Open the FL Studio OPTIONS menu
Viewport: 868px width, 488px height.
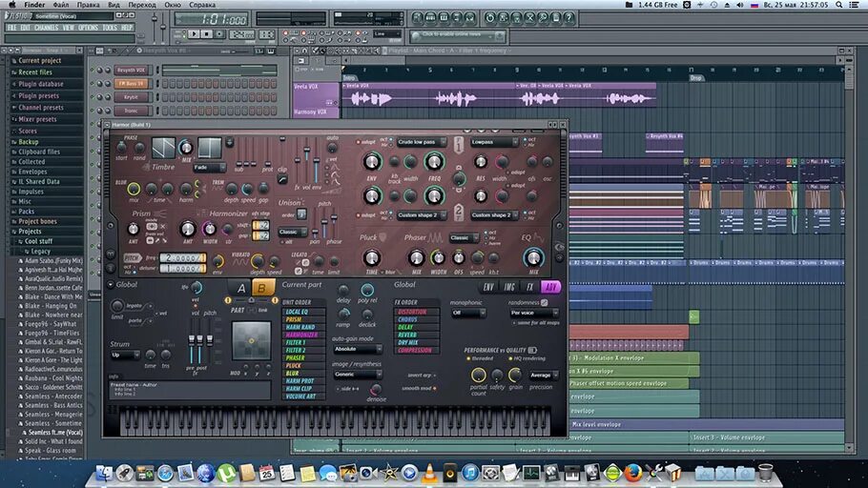[88, 27]
